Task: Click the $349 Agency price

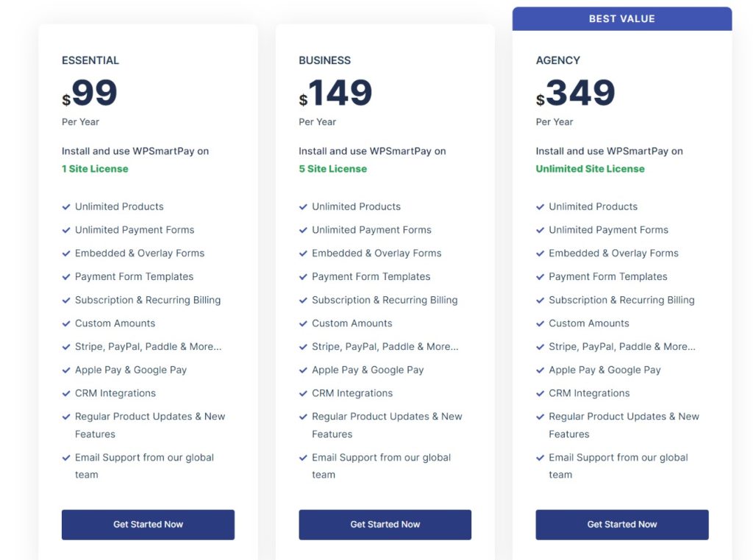Action: [575, 93]
